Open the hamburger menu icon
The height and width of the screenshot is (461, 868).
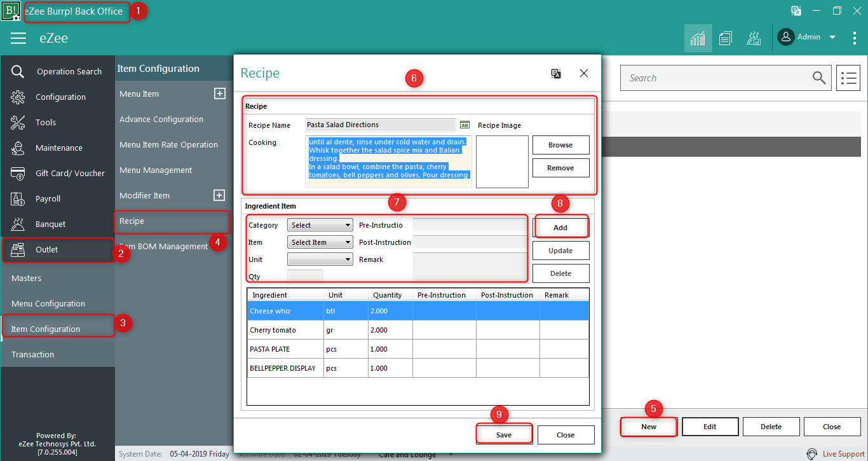[x=18, y=38]
